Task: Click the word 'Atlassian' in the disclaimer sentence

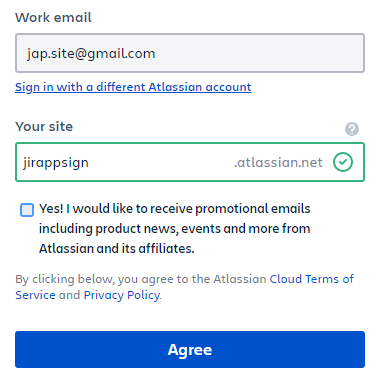Action: coord(240,279)
